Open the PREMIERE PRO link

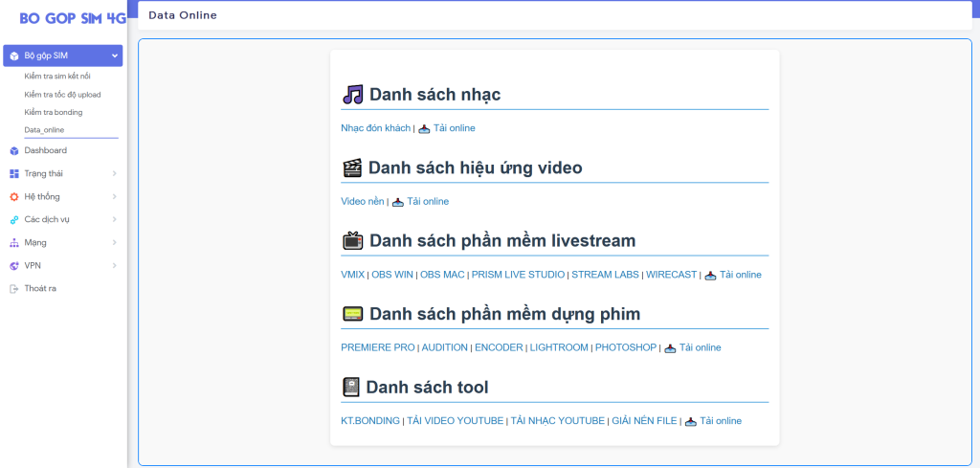[377, 347]
